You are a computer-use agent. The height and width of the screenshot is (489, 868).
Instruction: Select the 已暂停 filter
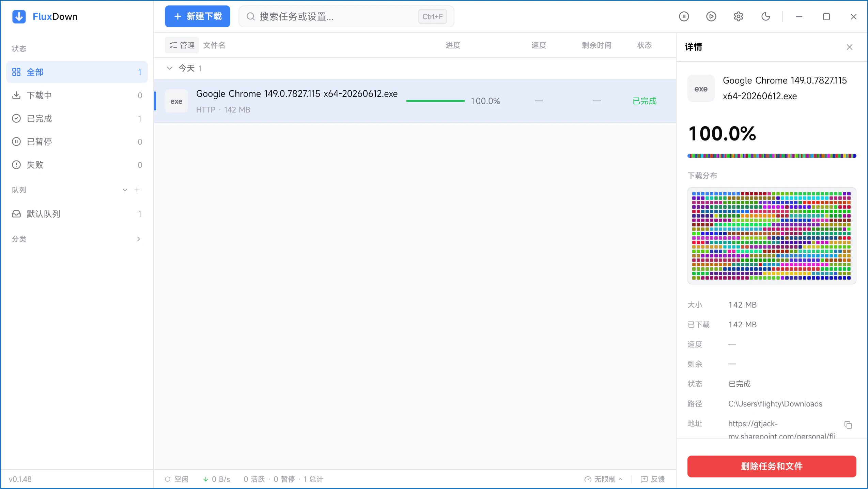pos(77,142)
